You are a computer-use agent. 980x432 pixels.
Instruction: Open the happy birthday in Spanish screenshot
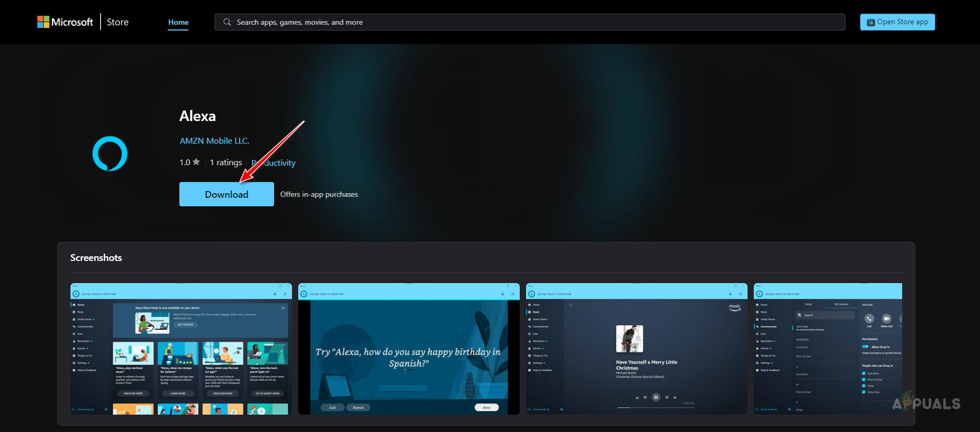[x=409, y=349]
